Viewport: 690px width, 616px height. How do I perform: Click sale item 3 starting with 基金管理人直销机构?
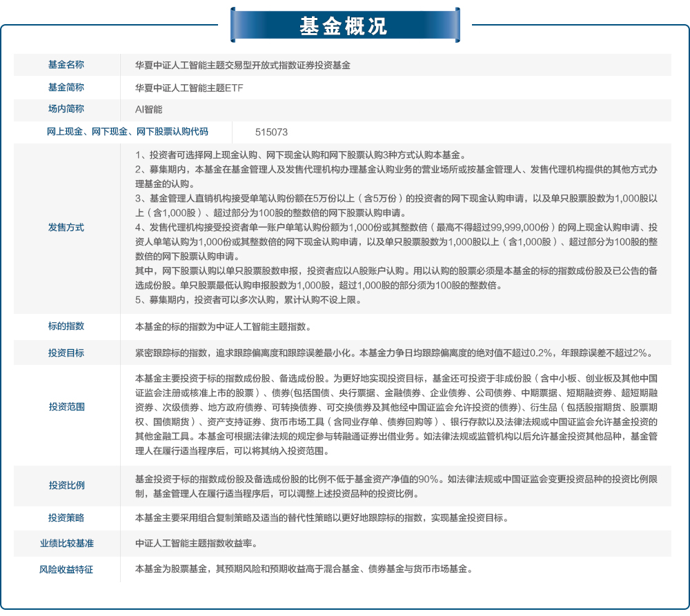click(x=396, y=206)
